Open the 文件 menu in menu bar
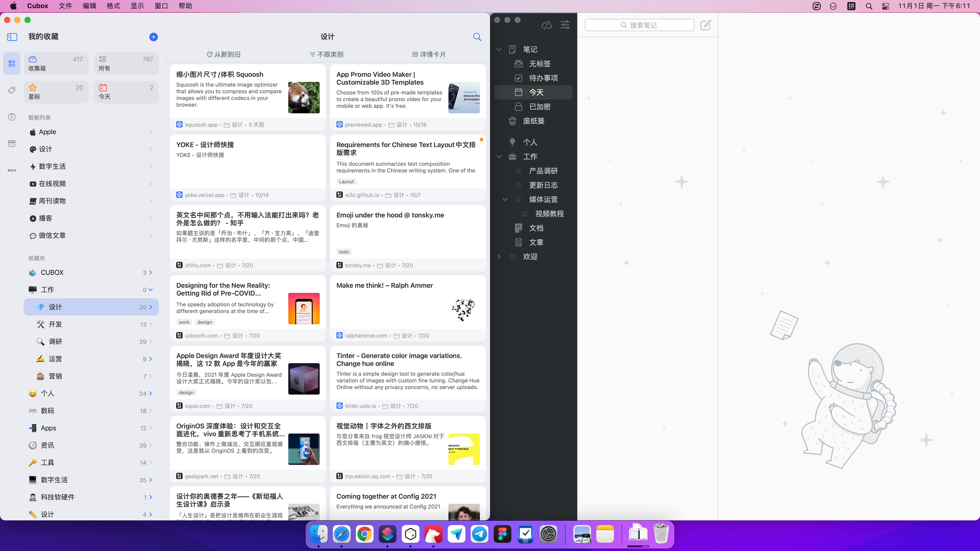980x551 pixels. click(x=65, y=6)
